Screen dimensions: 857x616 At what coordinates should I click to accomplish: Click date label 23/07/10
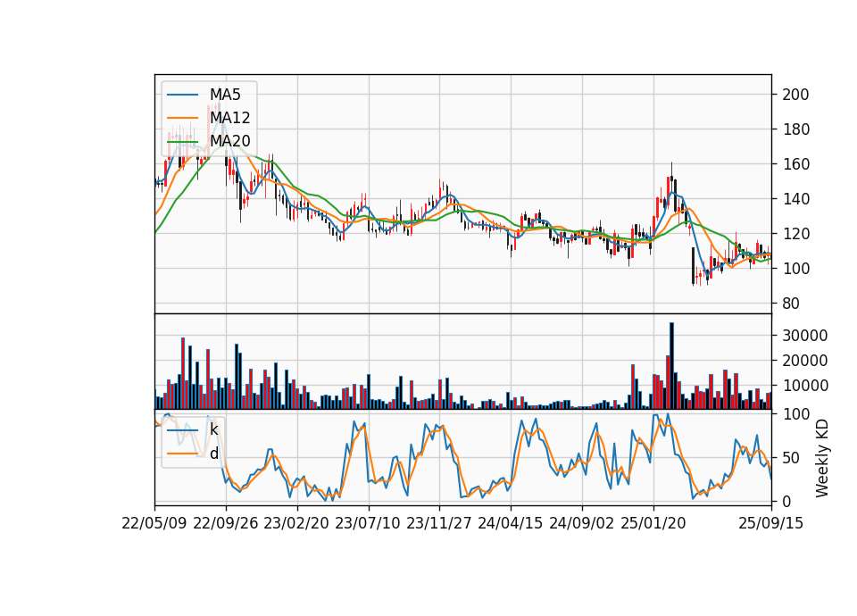[368, 523]
